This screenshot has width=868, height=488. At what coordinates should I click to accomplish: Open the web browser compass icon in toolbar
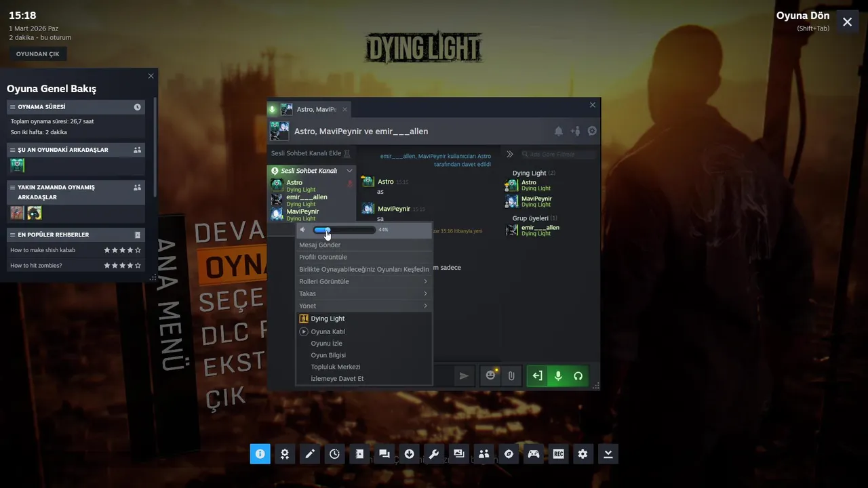[x=509, y=454]
